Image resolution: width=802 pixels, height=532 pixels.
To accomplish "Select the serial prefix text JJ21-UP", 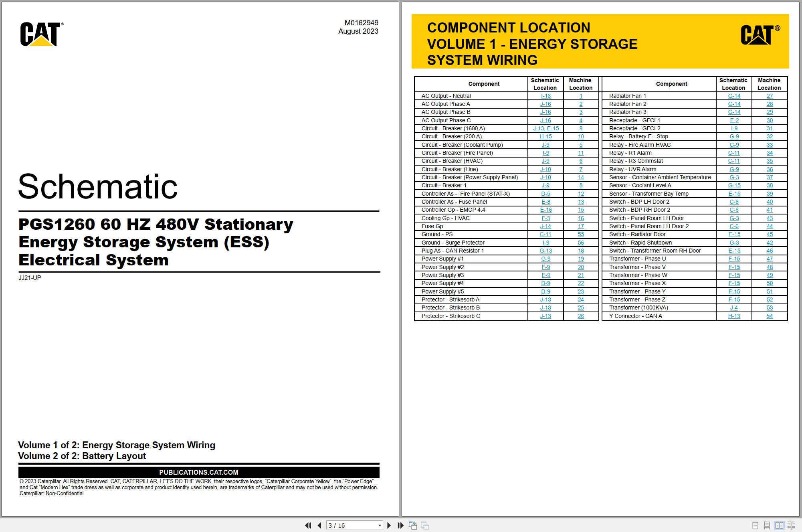I will pos(30,277).
